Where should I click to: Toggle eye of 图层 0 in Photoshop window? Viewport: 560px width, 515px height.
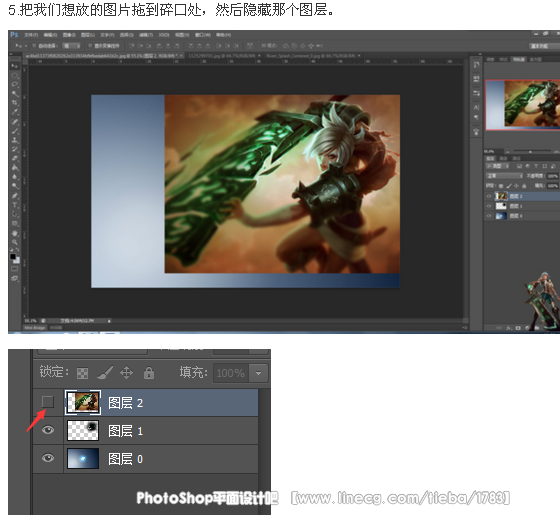pyautogui.click(x=489, y=216)
